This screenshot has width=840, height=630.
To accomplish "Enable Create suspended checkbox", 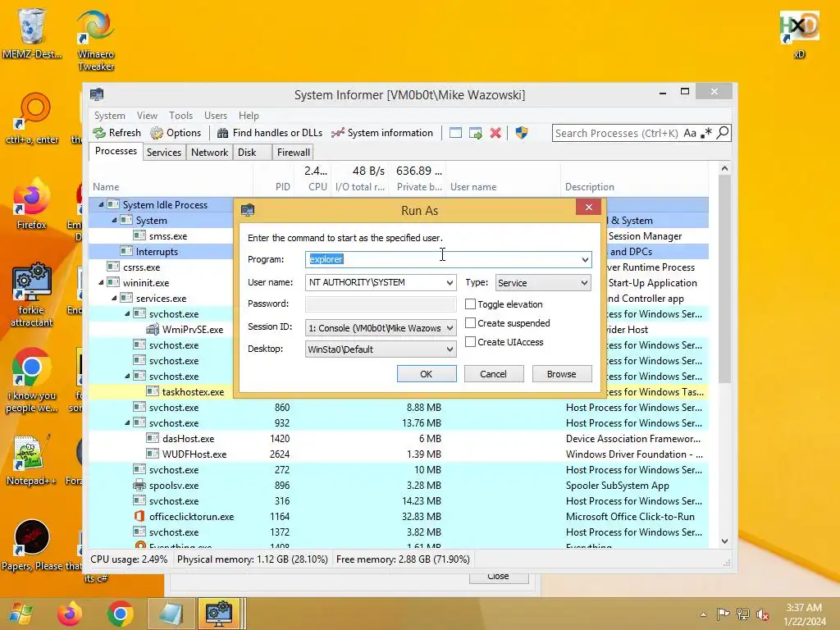I will [x=470, y=323].
